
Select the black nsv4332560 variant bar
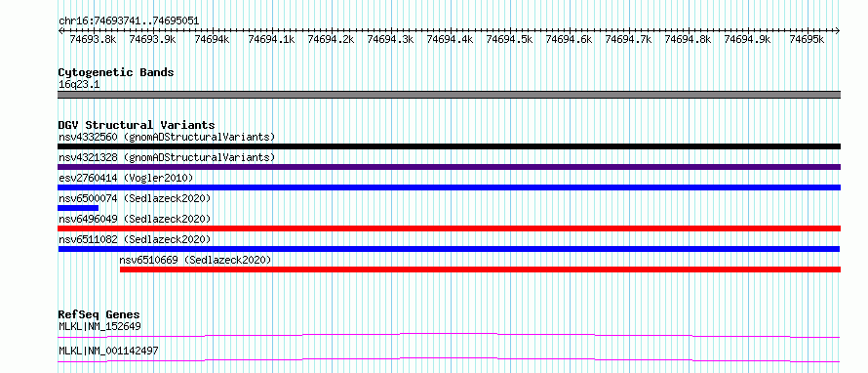point(449,146)
